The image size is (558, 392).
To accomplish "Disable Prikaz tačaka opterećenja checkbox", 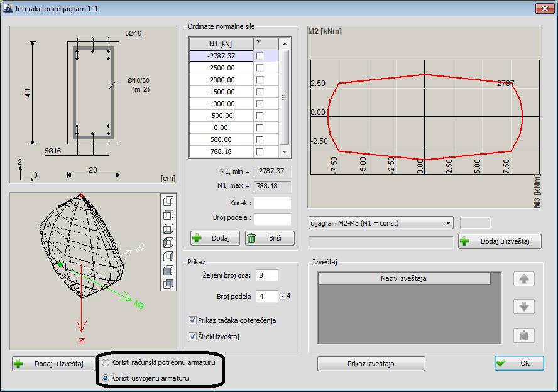I will pyautogui.click(x=192, y=320).
